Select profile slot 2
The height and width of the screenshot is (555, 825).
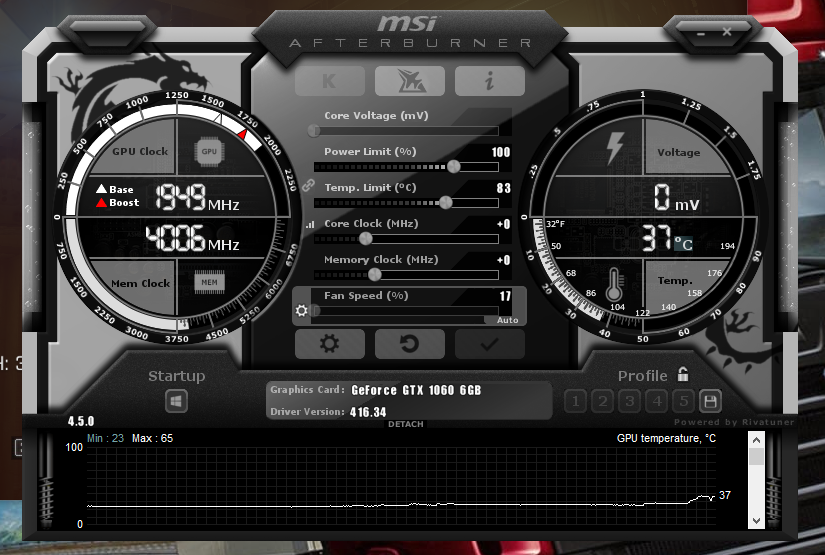pos(603,402)
